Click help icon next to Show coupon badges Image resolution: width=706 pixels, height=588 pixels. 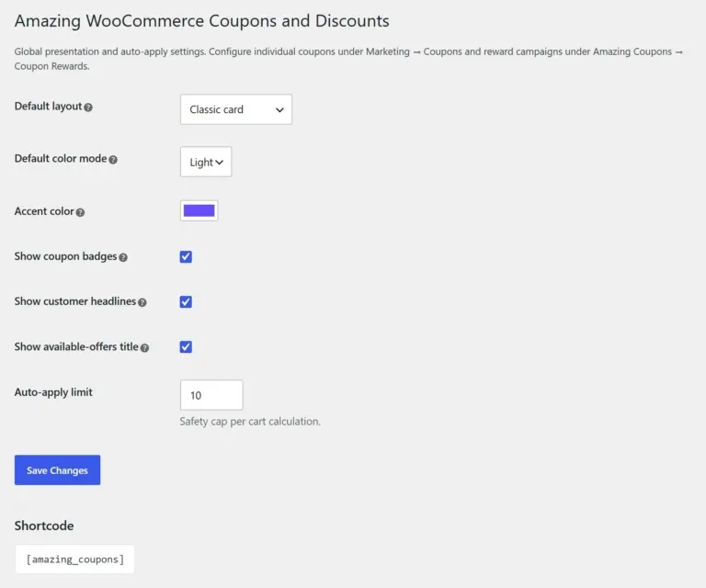[123, 257]
